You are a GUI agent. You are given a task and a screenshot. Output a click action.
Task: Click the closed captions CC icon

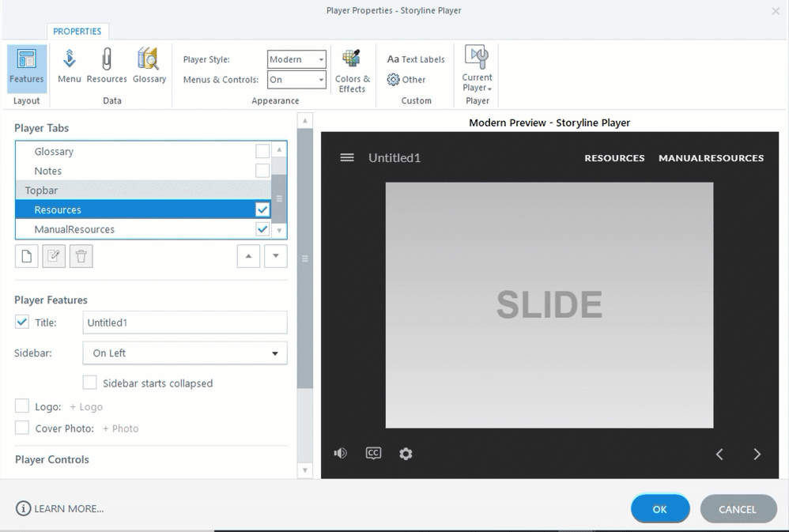pyautogui.click(x=373, y=453)
